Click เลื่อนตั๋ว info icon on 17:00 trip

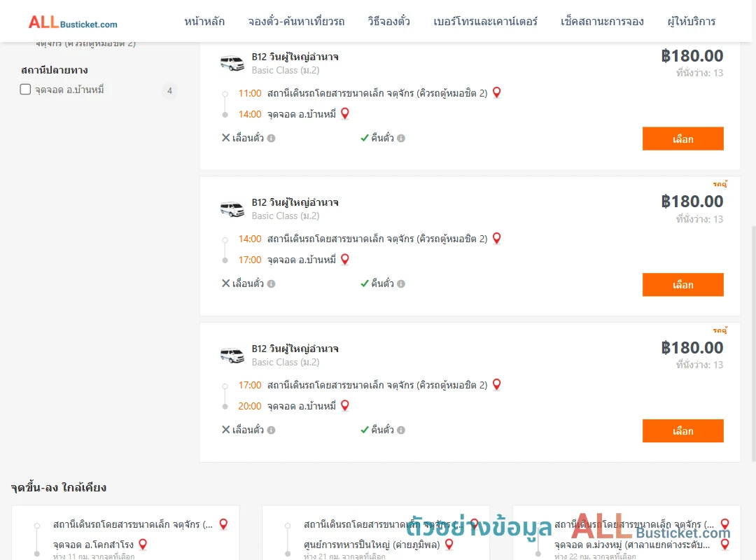[x=272, y=430]
